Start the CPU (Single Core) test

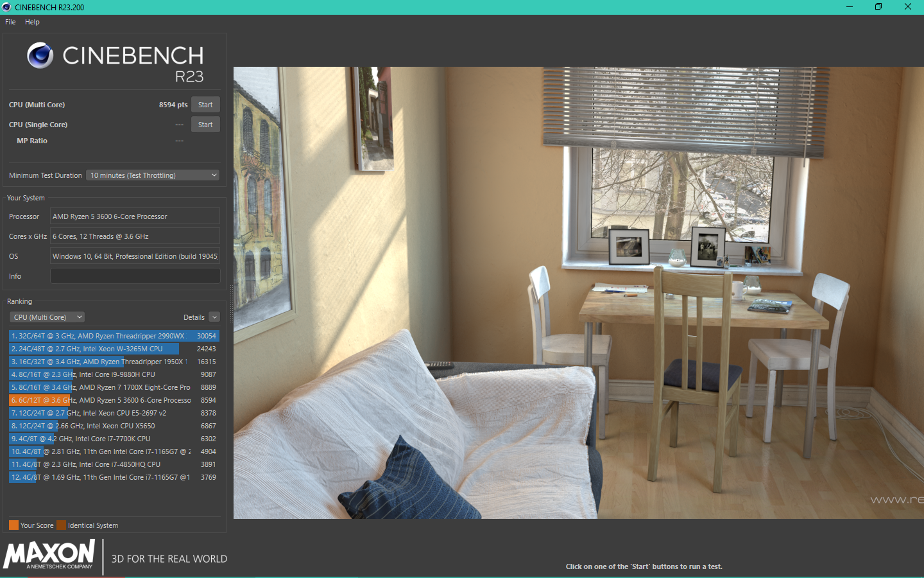(205, 125)
